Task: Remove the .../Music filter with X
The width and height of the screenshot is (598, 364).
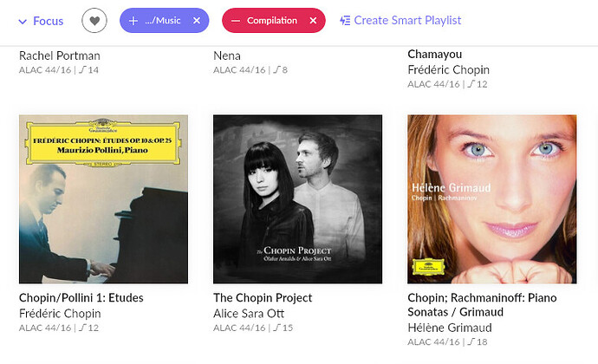Action: click(x=196, y=20)
